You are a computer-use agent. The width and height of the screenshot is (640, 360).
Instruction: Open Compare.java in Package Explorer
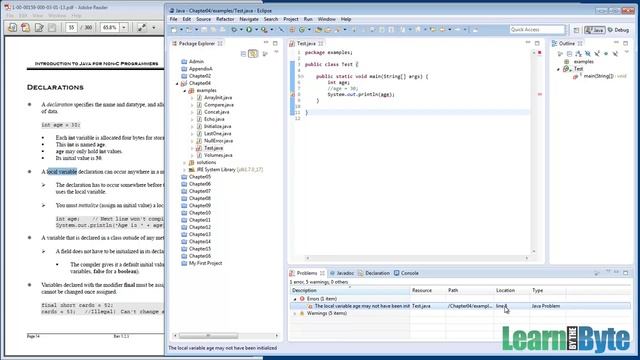click(219, 105)
